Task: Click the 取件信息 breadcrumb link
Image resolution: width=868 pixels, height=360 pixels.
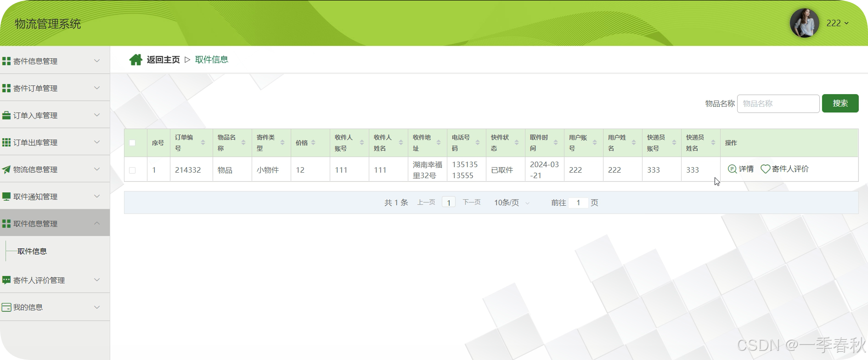Action: click(x=212, y=60)
